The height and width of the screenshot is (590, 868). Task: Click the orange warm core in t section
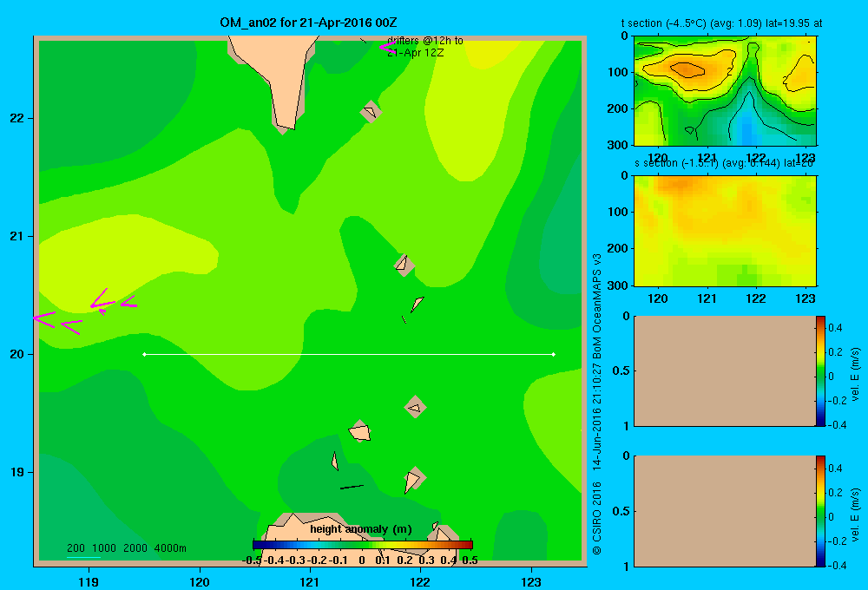coord(687,69)
